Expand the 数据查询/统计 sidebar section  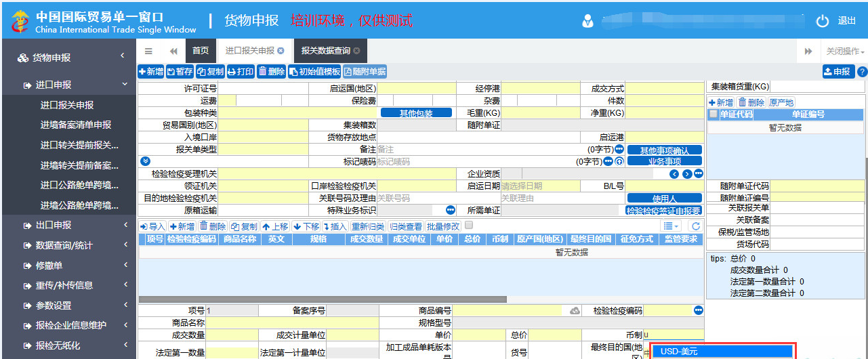(x=68, y=245)
